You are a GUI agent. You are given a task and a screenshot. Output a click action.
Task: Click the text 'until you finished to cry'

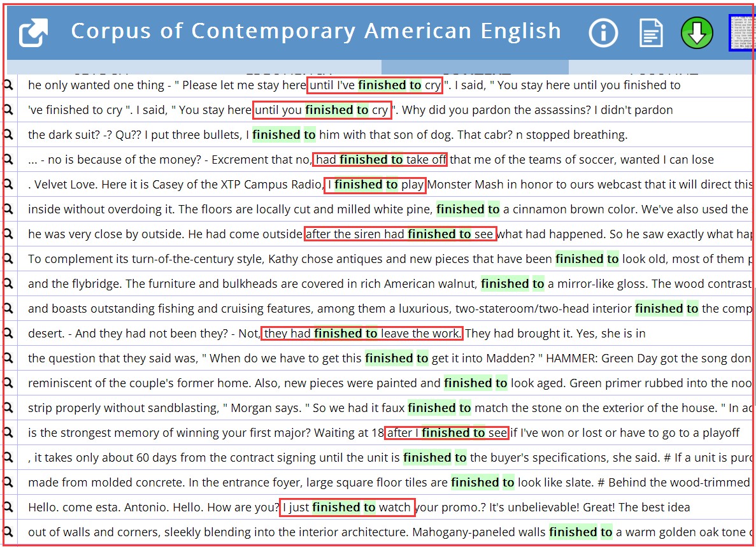(x=322, y=110)
